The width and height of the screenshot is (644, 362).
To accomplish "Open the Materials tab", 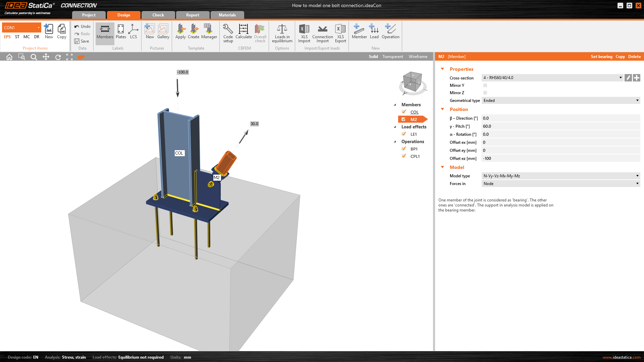I will (x=227, y=15).
